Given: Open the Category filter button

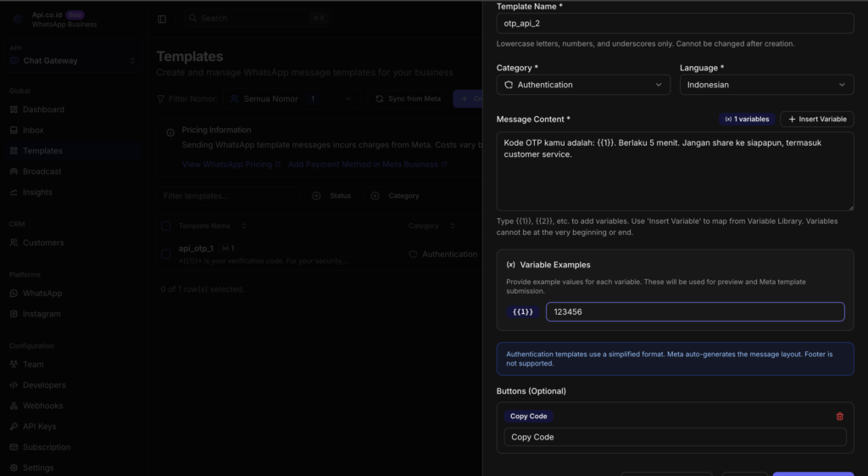Looking at the screenshot, I should tap(395, 196).
